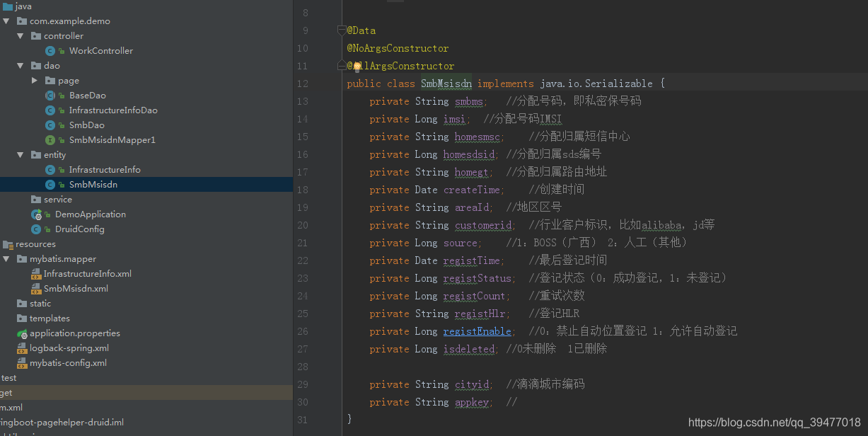Click the page package folder icon
Image resolution: width=868 pixels, height=436 pixels.
pyautogui.click(x=50, y=81)
